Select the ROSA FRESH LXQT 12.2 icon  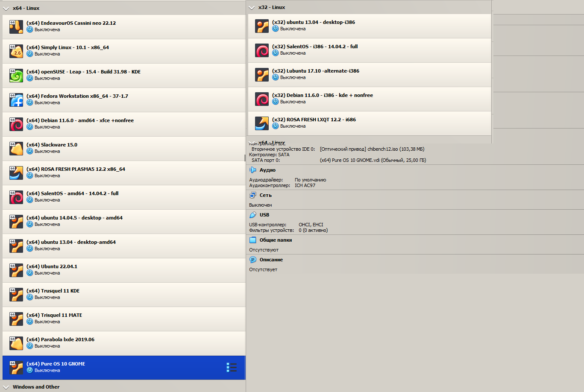click(x=262, y=123)
